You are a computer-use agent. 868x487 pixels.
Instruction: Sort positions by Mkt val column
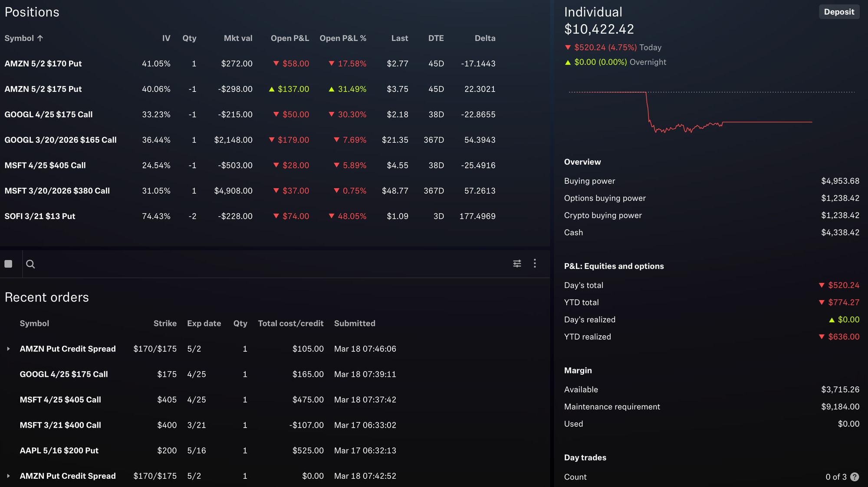pyautogui.click(x=238, y=38)
